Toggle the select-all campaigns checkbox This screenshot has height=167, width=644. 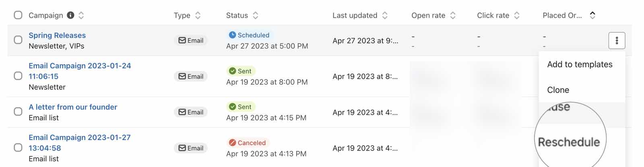click(18, 15)
